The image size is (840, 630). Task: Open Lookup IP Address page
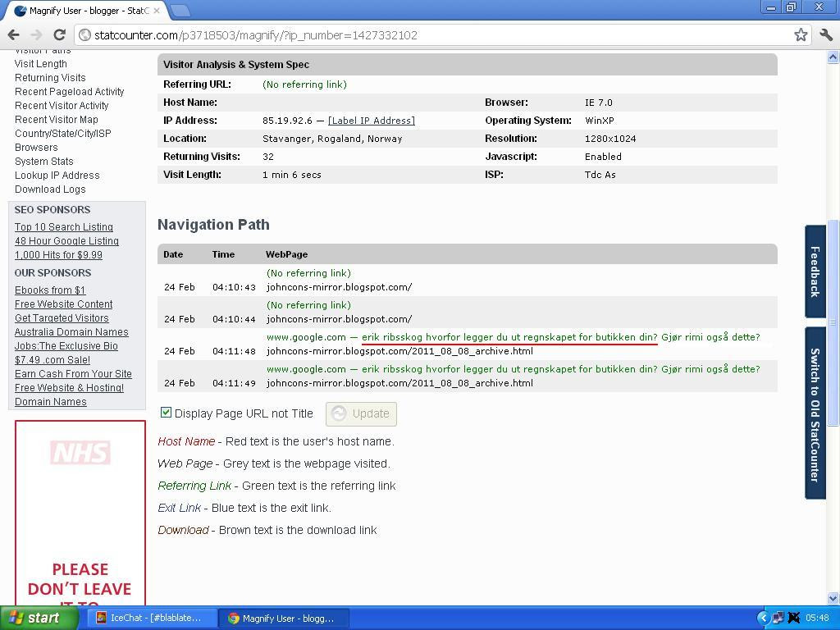point(57,176)
